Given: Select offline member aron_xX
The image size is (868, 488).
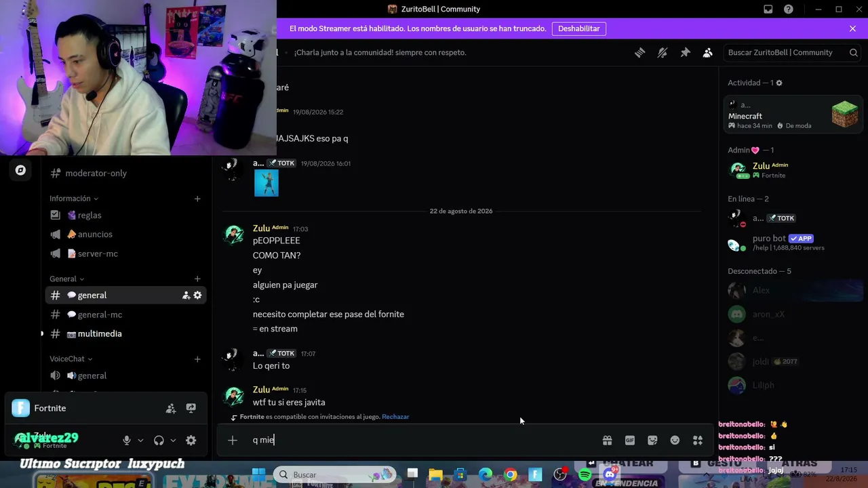Looking at the screenshot, I should click(x=793, y=314).
